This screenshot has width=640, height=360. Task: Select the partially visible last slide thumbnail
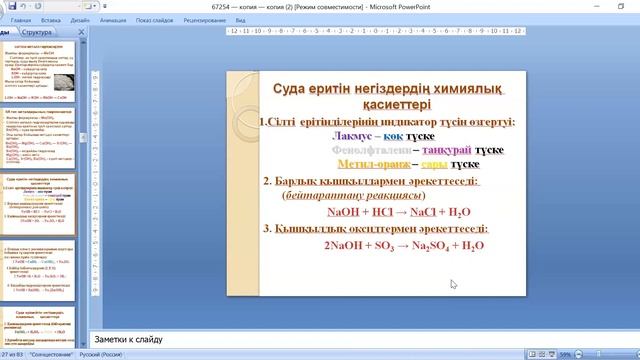39,327
